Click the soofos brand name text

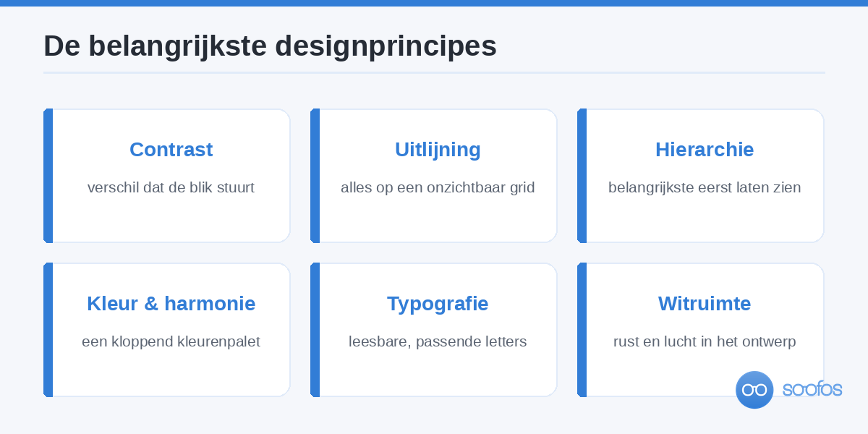point(812,389)
